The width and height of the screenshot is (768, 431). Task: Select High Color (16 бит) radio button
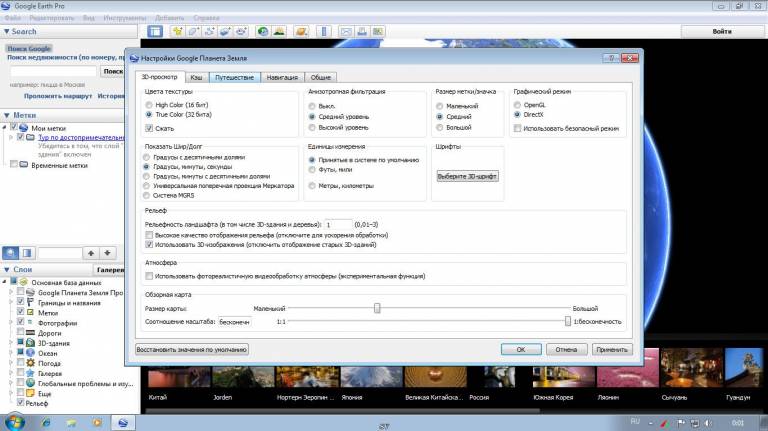149,105
